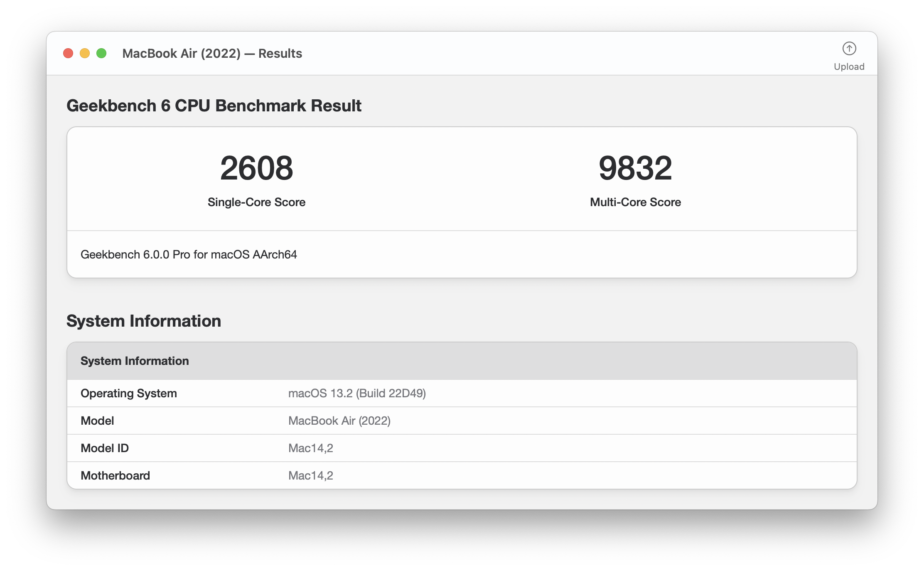Viewport: 924px width, 571px height.
Task: Click the Geekbench 6 CPU Benchmark Result heading
Action: tap(214, 106)
